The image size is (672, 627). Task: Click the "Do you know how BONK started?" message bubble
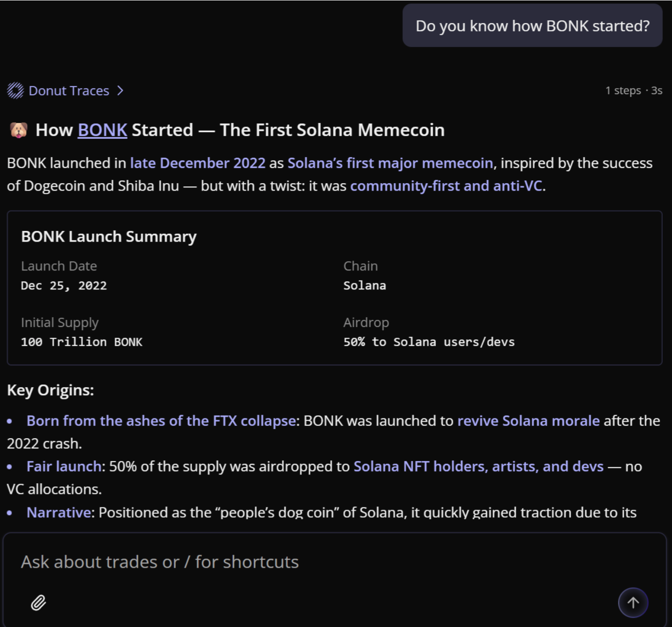(x=532, y=26)
